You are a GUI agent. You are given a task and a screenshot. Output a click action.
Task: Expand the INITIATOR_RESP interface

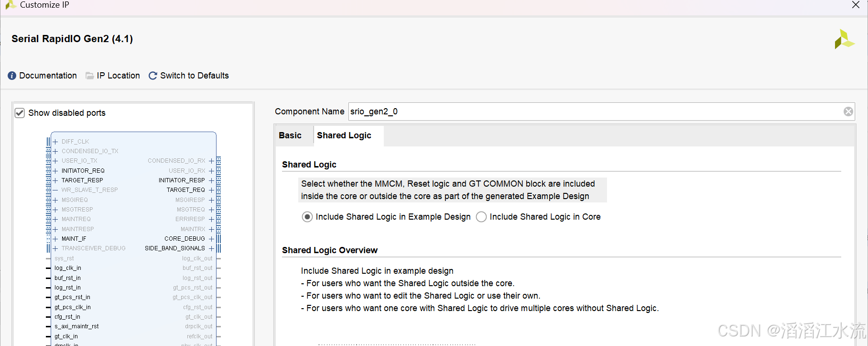pyautogui.click(x=211, y=180)
